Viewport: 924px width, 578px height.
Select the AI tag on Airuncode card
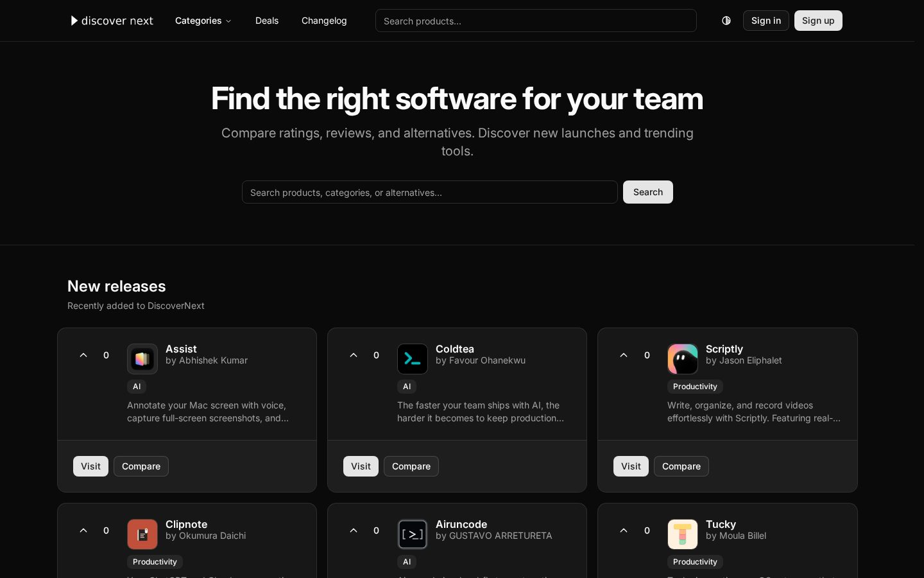(x=407, y=562)
